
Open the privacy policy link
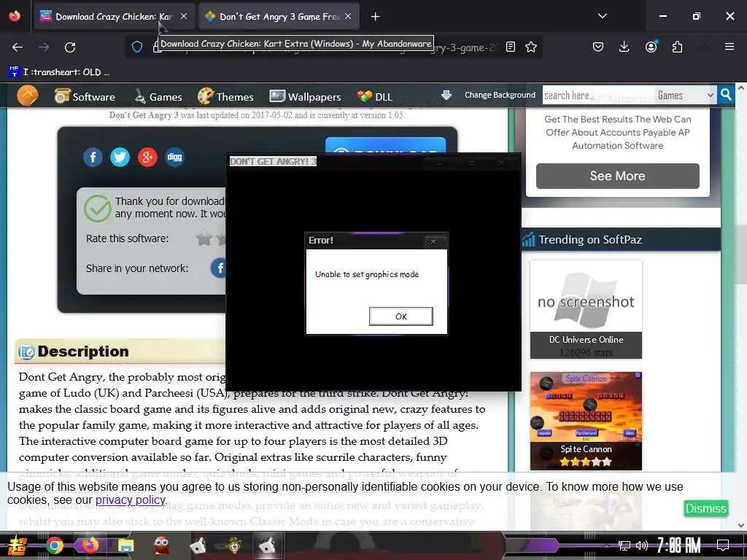click(x=130, y=500)
